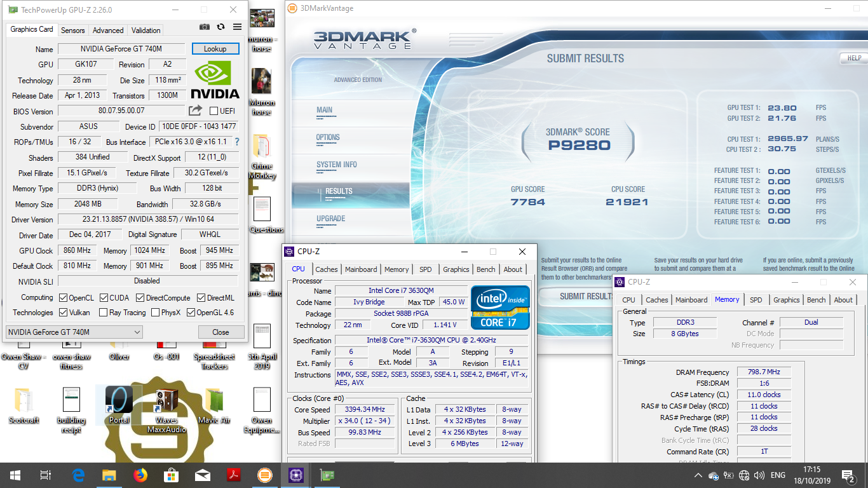Open File Explorer from the taskbar
This screenshot has width=868, height=488.
109,475
